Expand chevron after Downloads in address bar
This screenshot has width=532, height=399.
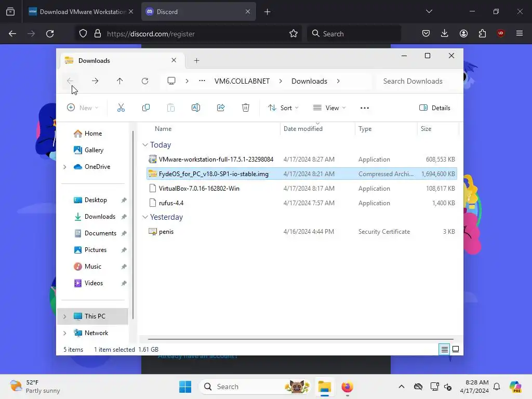338,81
